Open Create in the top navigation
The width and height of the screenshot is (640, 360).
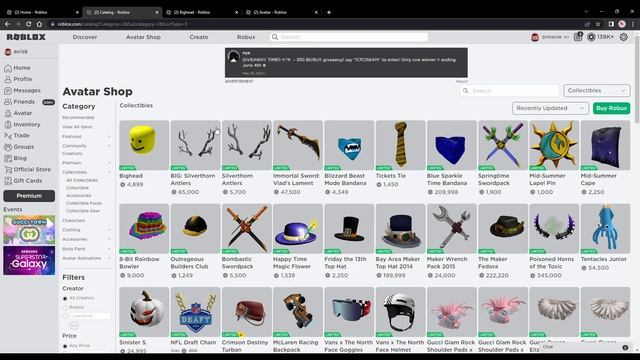point(199,37)
